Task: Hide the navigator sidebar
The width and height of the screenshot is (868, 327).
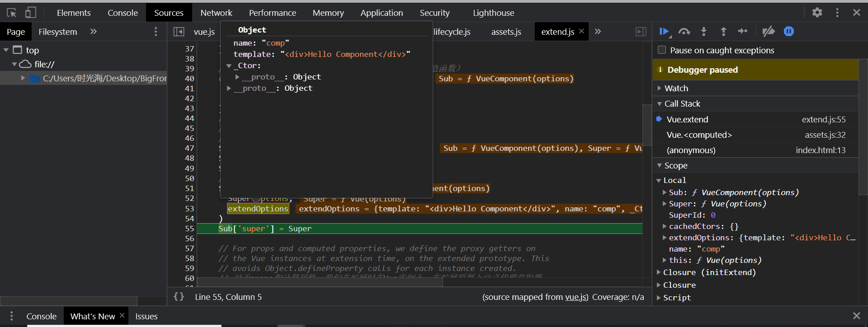Action: [x=179, y=32]
